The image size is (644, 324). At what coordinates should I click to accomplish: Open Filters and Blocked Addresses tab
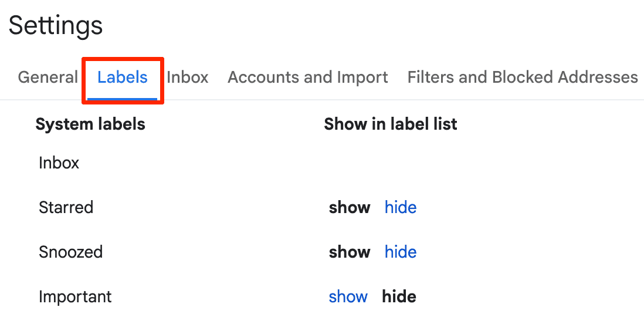coord(522,77)
